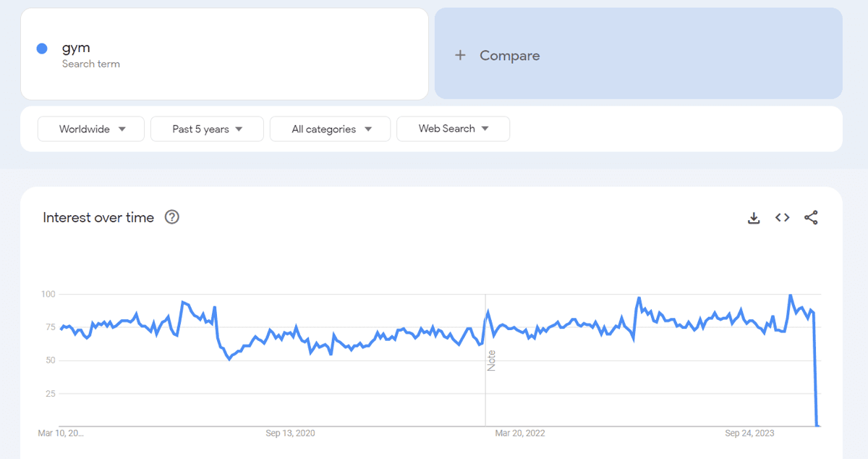Download the Interest over time CSV
This screenshot has height=459, width=868.
coord(754,218)
